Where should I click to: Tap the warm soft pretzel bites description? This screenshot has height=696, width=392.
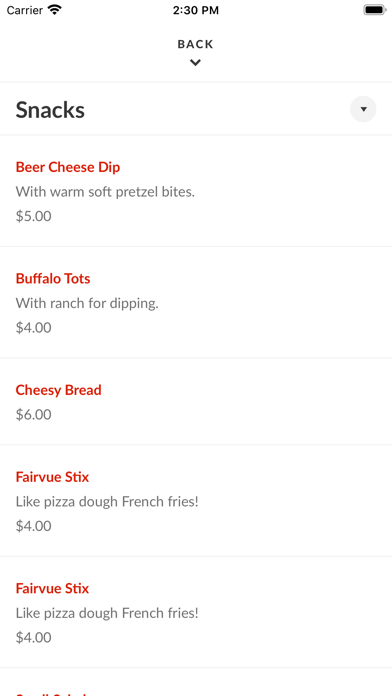click(x=105, y=192)
